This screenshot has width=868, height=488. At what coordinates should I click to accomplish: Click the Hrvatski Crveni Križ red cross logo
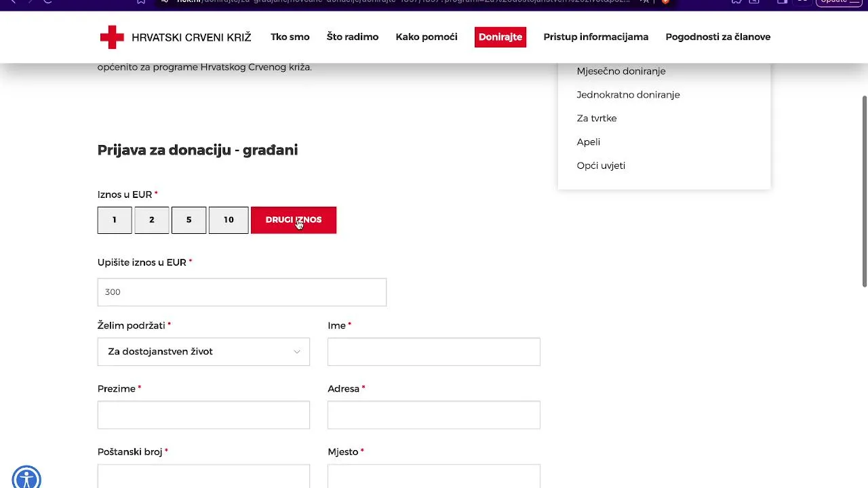tap(112, 37)
